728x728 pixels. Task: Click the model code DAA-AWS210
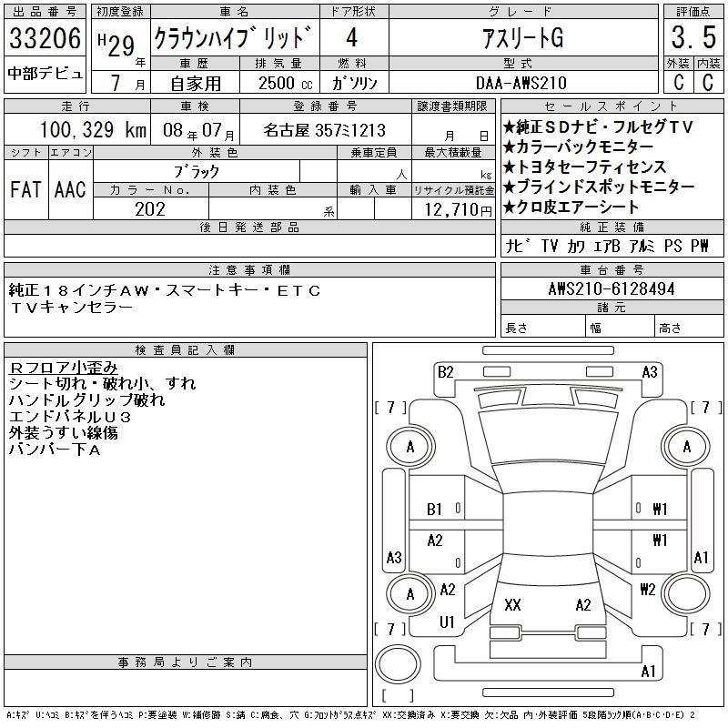(522, 82)
